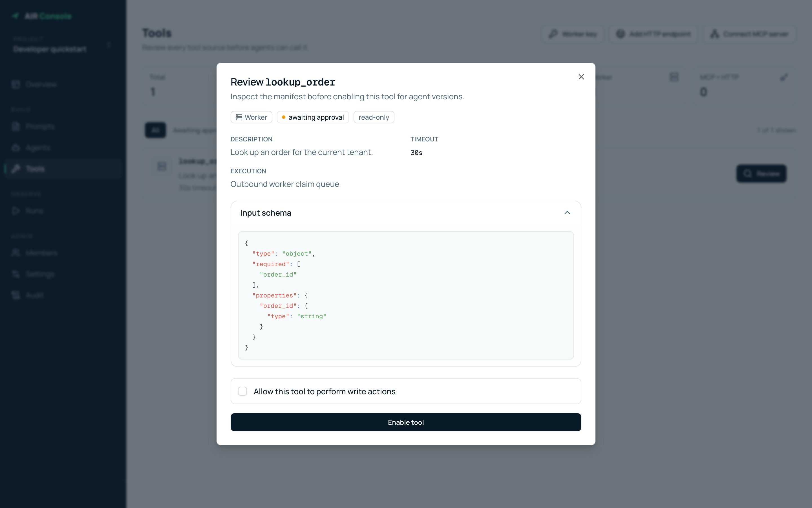Click the Prompts document icon
The image size is (812, 508).
click(x=16, y=126)
